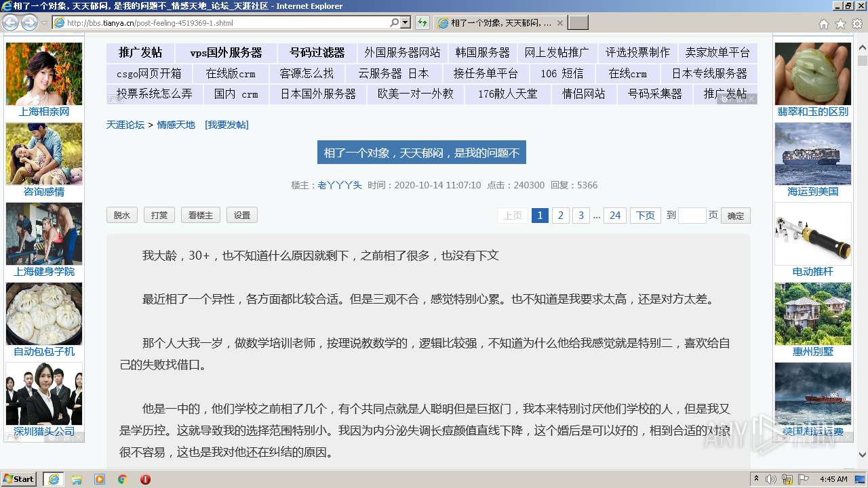Open the 评选投票制作 ad link

[x=637, y=52]
